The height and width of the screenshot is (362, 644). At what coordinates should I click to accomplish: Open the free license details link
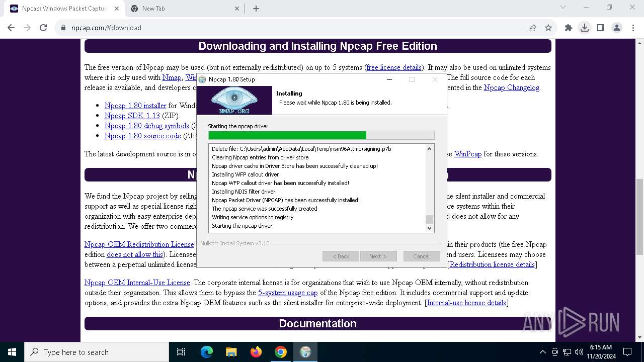394,67
